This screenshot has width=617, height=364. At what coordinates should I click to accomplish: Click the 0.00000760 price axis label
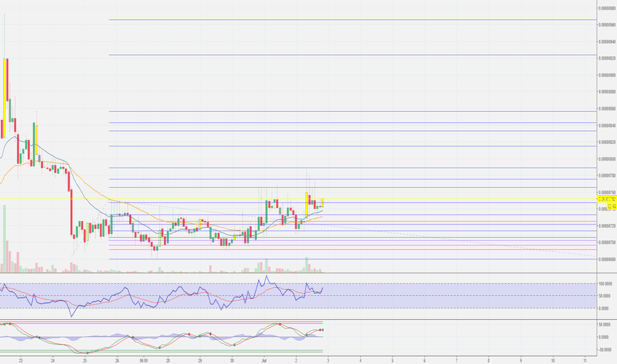(607, 193)
